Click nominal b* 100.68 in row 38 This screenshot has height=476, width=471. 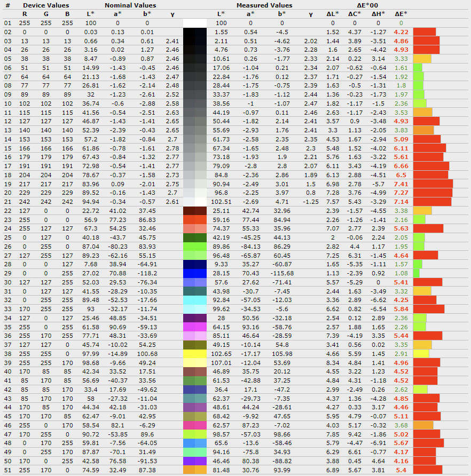[x=147, y=354]
